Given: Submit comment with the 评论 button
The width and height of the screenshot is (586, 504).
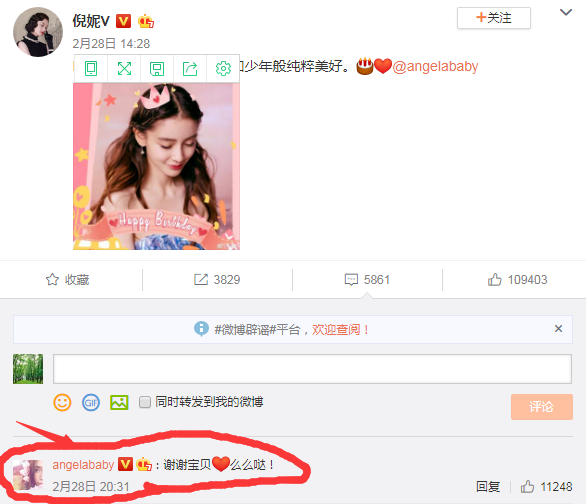Looking at the screenshot, I should click(x=542, y=406).
